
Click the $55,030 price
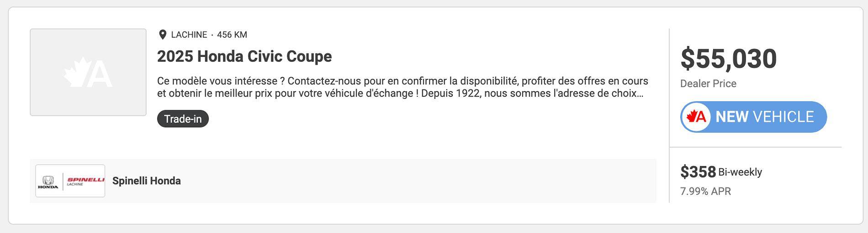tap(728, 59)
